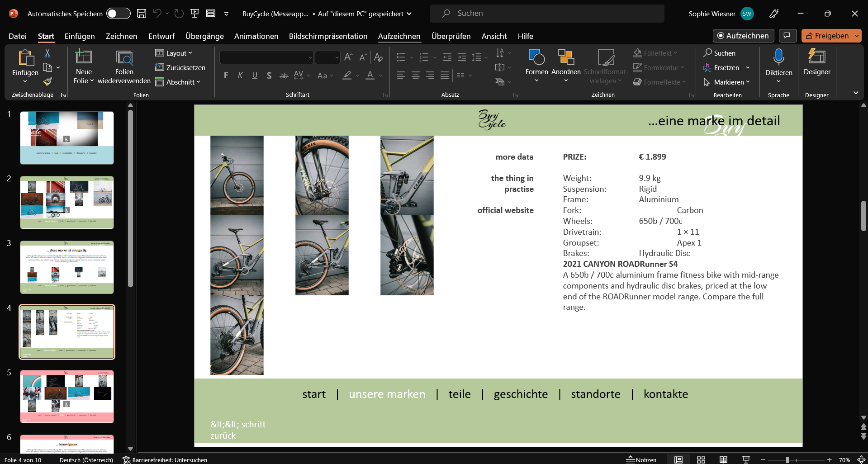Toggle the Notizen pane
The image size is (868, 464).
(x=641, y=459)
